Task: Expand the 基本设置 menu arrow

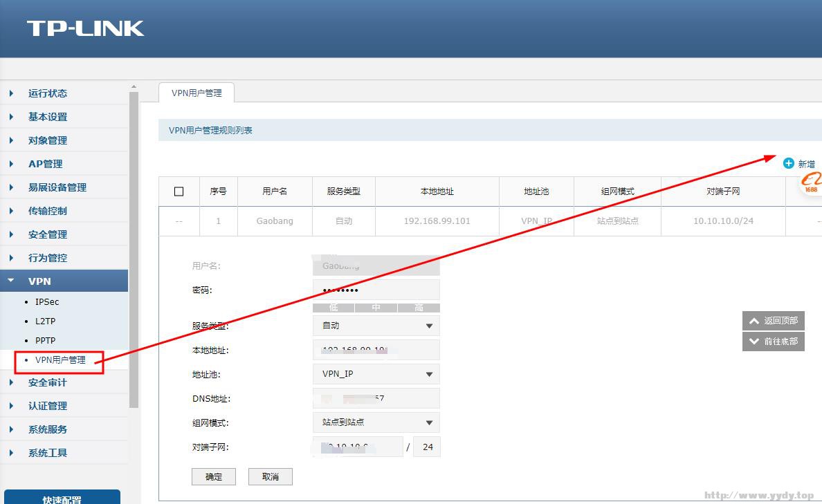Action: pyautogui.click(x=11, y=117)
